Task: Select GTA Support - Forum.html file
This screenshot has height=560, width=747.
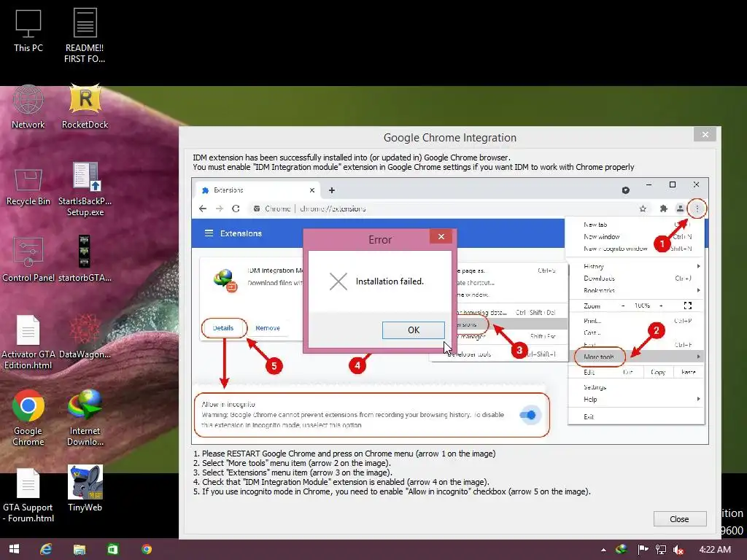Action: point(28,495)
